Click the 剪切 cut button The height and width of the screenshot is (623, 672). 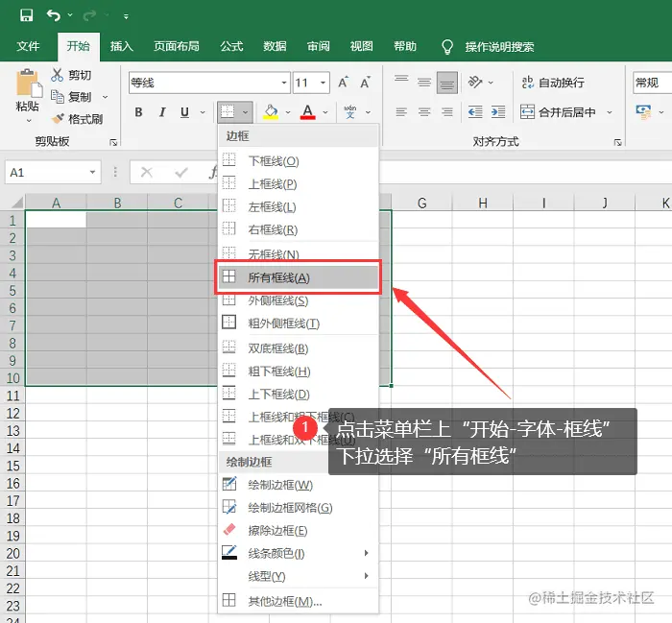tap(71, 75)
